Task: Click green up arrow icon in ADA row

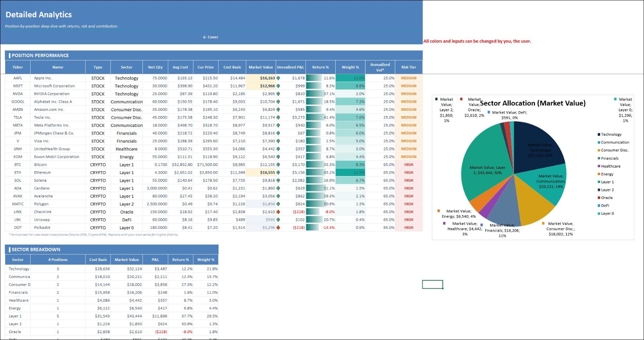Action: [278, 188]
